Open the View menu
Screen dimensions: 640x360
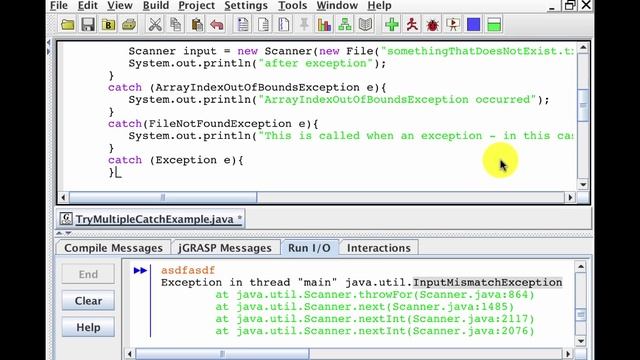pyautogui.click(x=120, y=6)
